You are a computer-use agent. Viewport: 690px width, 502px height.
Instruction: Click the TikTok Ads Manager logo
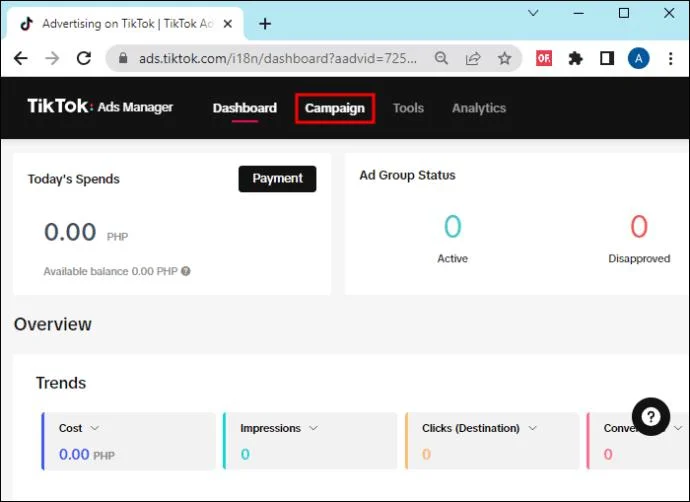point(100,106)
